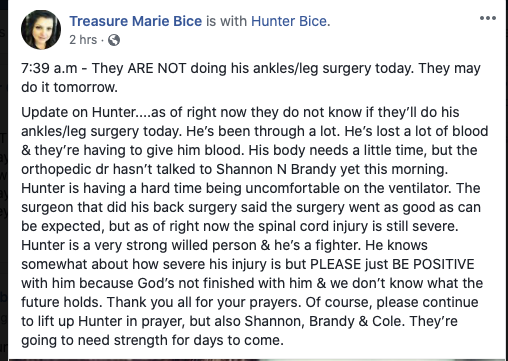Image resolution: width=508 pixels, height=361 pixels.
Task: Open the three-dot post options menu
Action: (488, 18)
